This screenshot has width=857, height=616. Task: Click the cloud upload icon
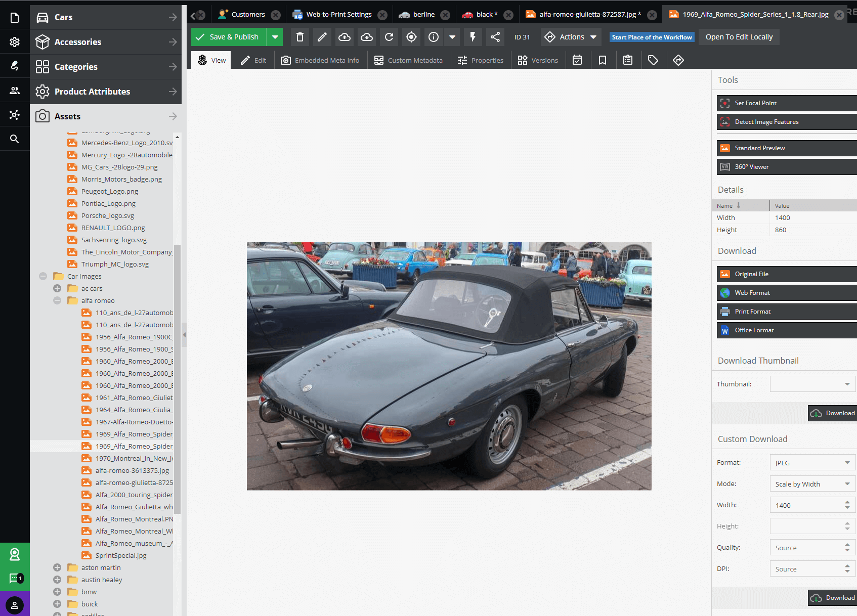click(345, 37)
